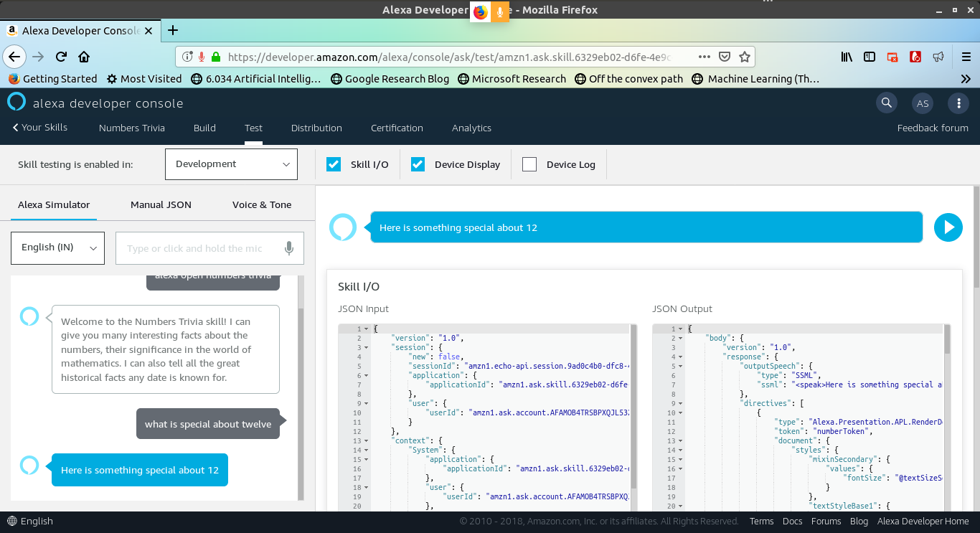This screenshot has height=533, width=980.
Task: Open the Firefox hamburger menu
Action: point(966,57)
